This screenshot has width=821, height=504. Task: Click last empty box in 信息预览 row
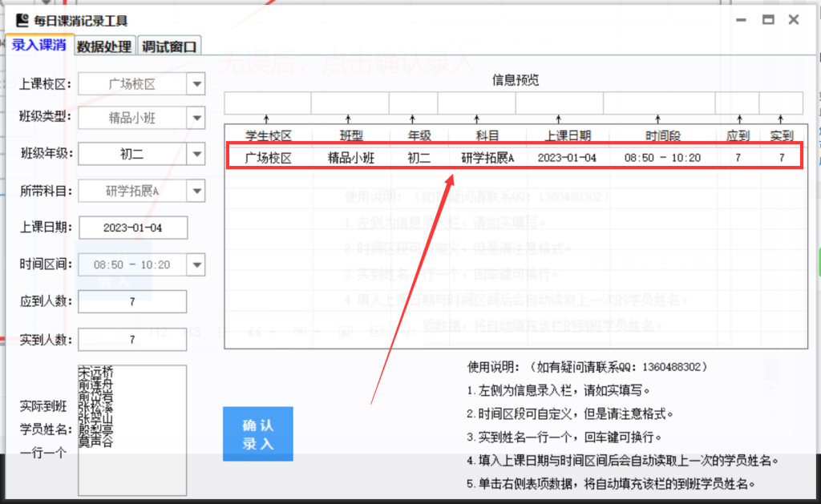tap(781, 103)
